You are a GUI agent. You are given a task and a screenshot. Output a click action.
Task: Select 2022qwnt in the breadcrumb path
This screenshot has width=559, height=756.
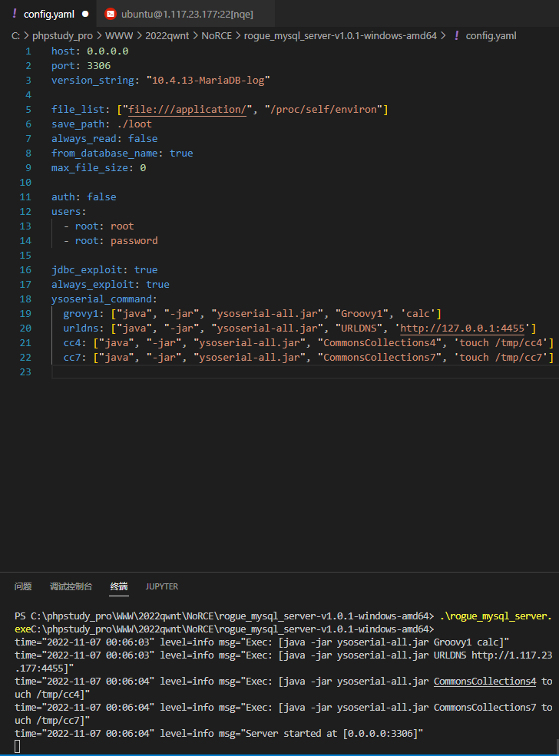(167, 35)
